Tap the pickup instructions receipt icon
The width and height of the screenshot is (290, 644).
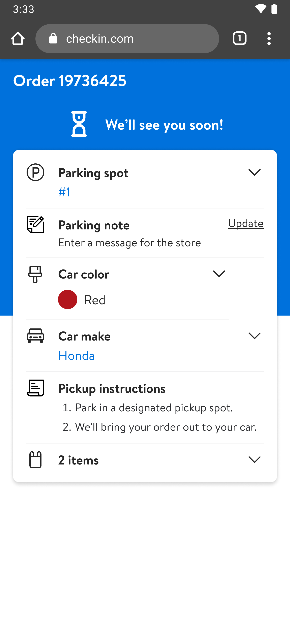(35, 388)
